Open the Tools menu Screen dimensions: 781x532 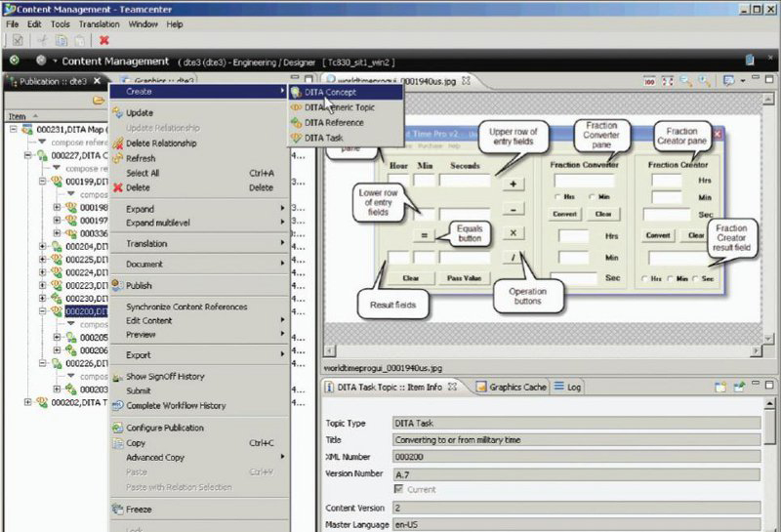[x=60, y=23]
